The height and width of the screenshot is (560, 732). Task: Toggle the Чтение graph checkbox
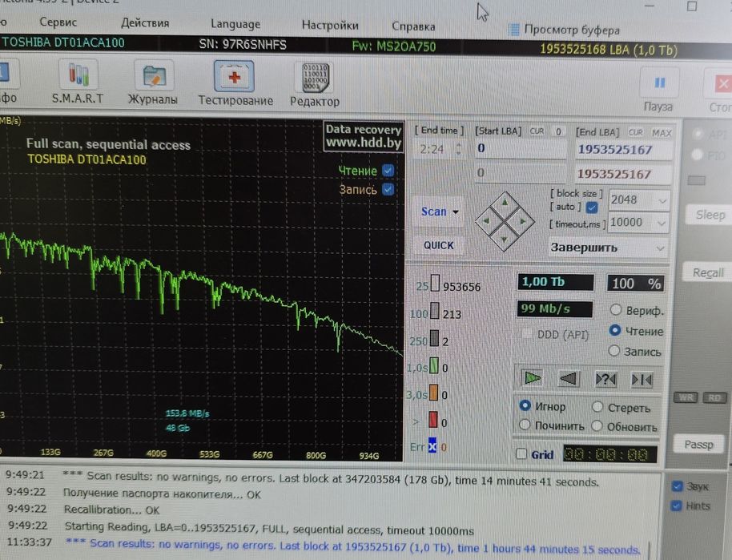388,171
